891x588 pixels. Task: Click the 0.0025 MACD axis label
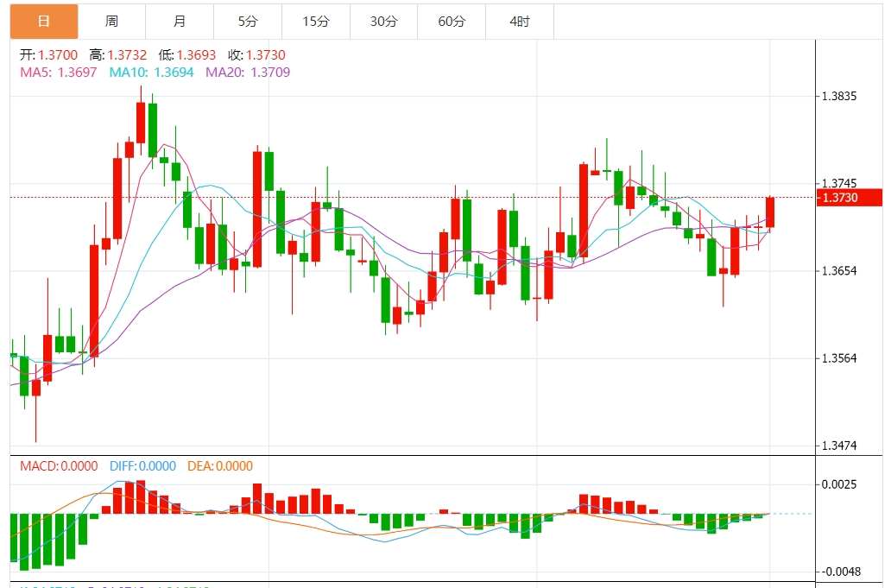tap(839, 484)
